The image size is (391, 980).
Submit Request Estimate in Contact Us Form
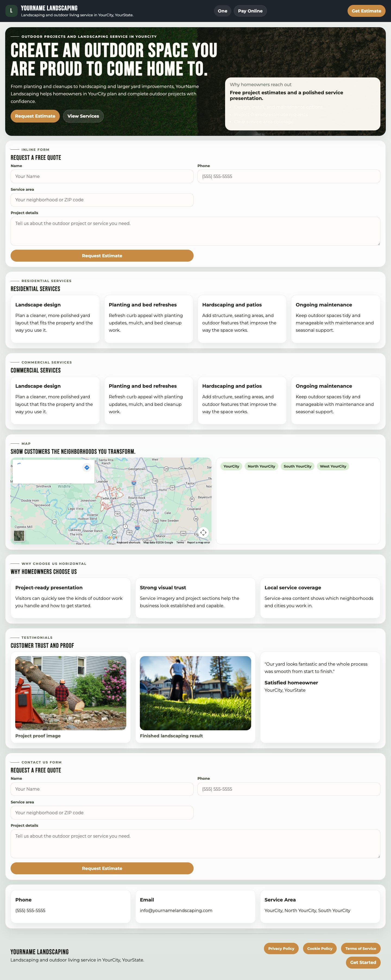tap(102, 868)
